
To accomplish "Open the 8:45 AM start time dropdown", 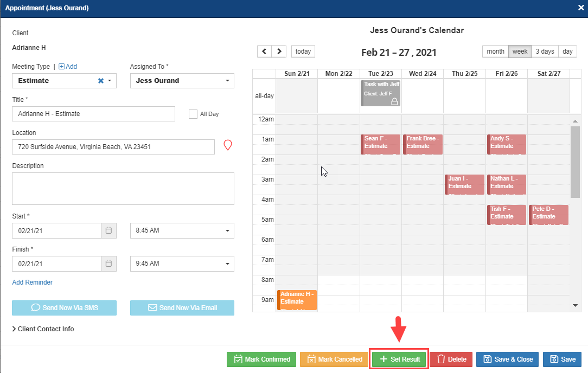I will 182,230.
